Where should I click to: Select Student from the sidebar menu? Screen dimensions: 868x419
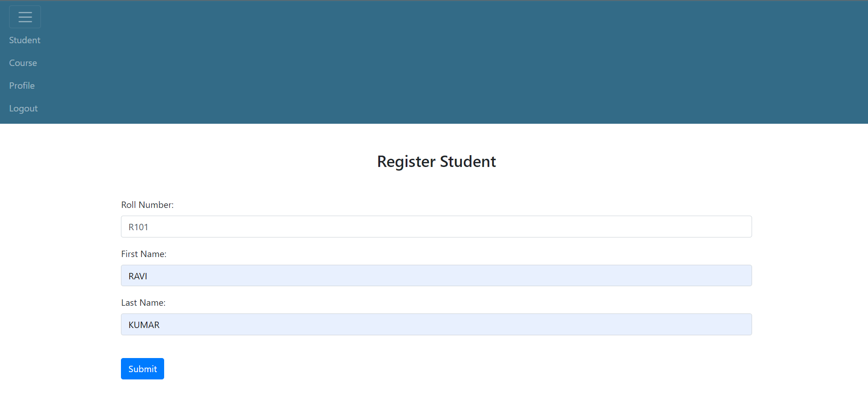tap(24, 40)
